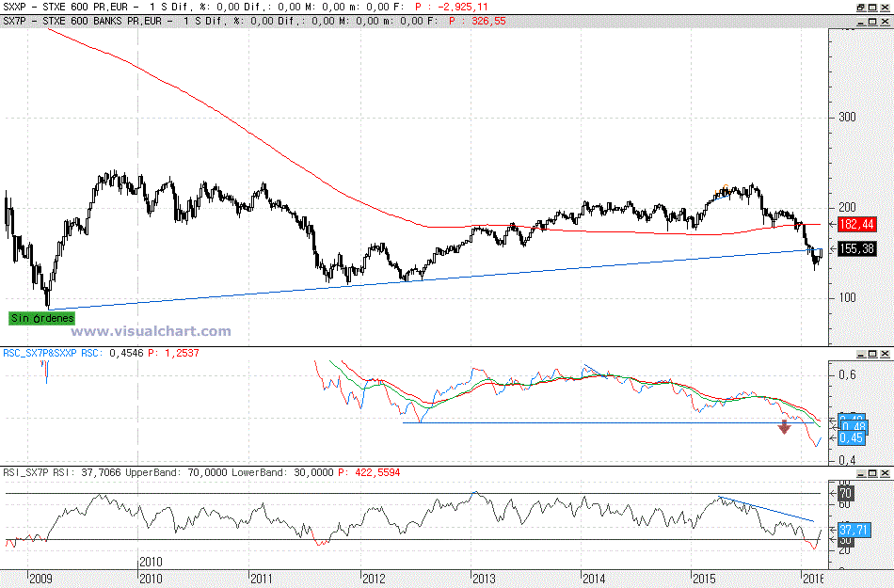Click the green 'Sin órdenes' label
894x588 pixels.
click(42, 318)
